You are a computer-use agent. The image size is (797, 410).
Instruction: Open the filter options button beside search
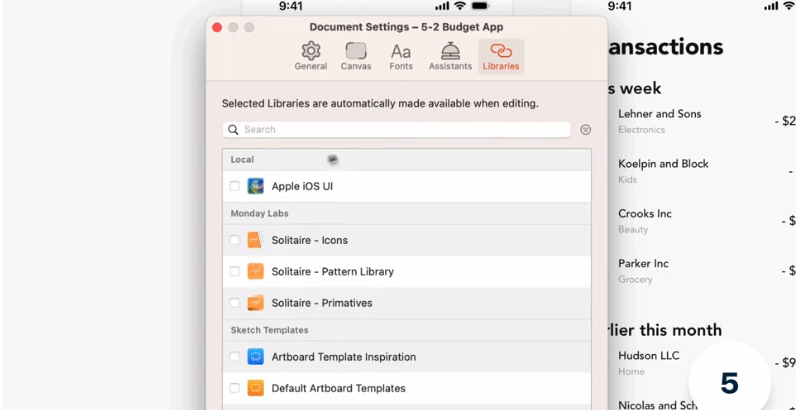(x=586, y=130)
